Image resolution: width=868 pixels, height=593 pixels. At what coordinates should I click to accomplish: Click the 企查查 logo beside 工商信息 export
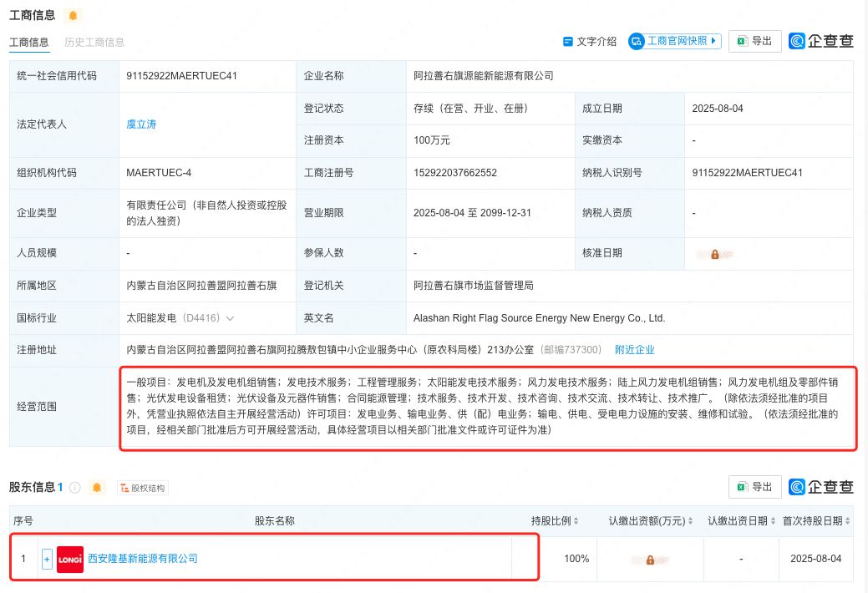[821, 41]
